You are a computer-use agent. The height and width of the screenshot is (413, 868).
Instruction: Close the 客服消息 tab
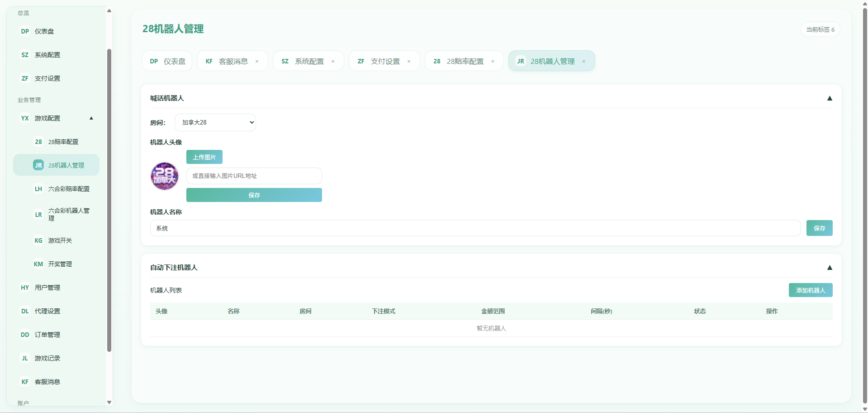tap(257, 62)
